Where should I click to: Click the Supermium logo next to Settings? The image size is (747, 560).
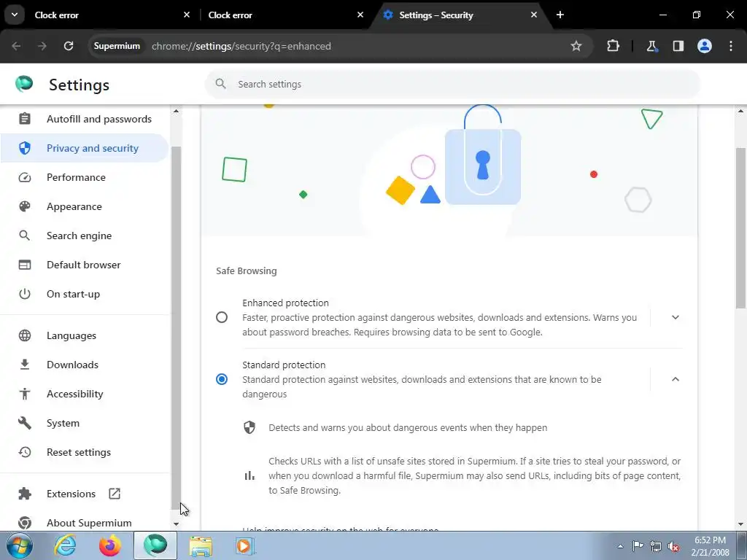pos(24,84)
